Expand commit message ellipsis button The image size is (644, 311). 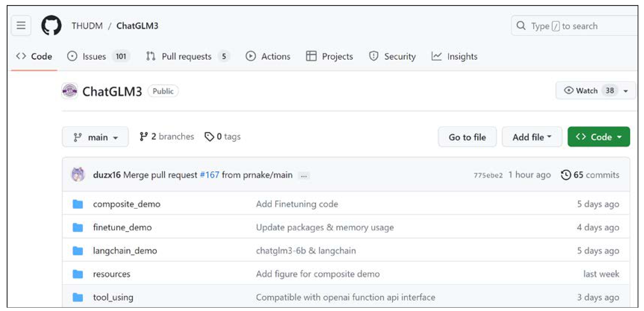(304, 175)
